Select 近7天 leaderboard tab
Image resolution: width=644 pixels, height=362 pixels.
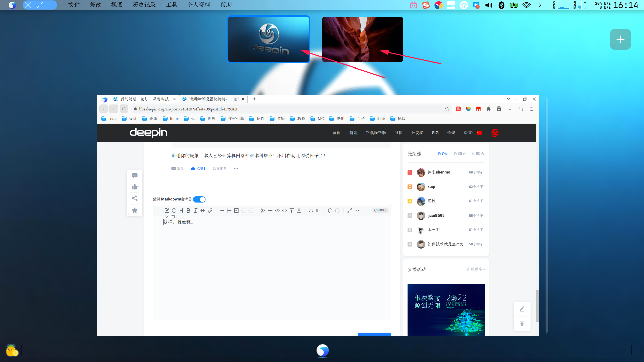tap(443, 154)
